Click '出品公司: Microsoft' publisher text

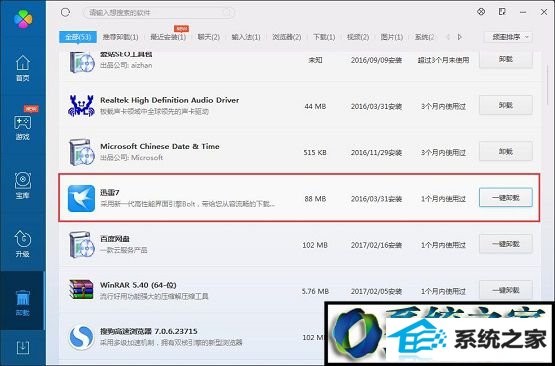131,158
